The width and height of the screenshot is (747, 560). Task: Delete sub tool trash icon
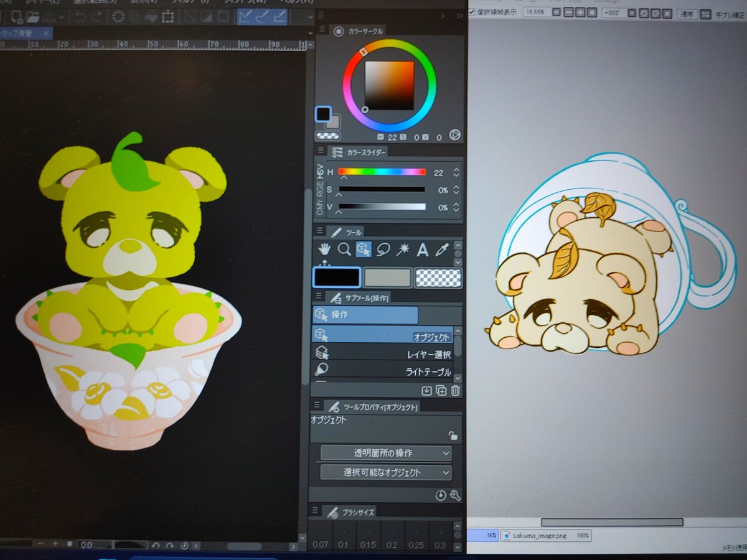455,391
